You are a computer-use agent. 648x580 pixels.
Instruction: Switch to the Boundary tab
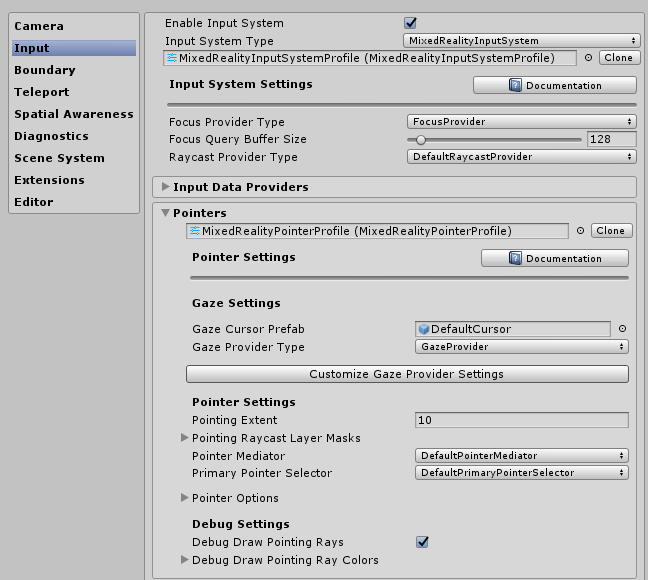point(74,70)
